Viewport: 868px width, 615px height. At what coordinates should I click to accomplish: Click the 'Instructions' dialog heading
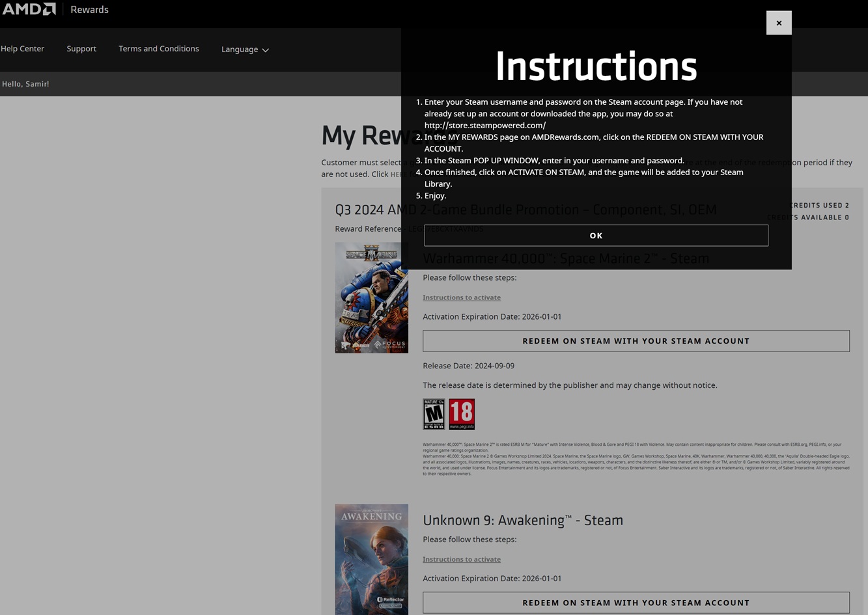[x=596, y=66]
